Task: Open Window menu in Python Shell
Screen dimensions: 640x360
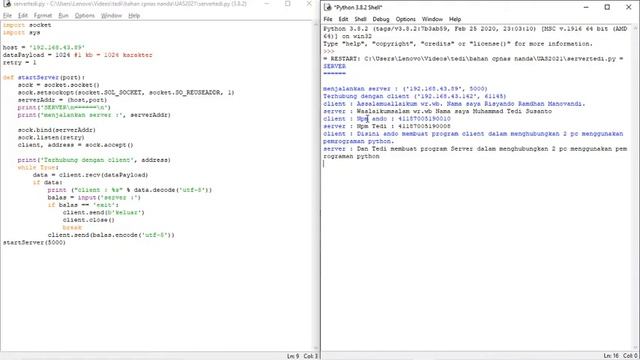Action: click(432, 19)
